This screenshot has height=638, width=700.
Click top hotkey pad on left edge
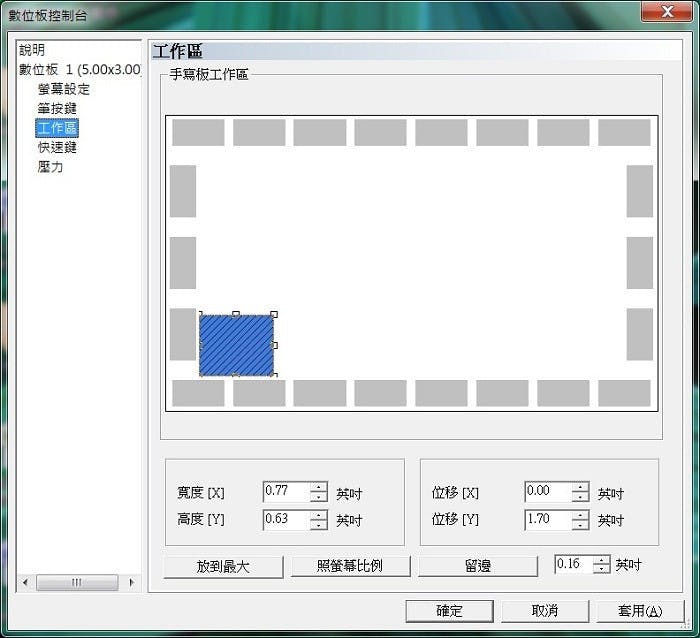(x=183, y=191)
